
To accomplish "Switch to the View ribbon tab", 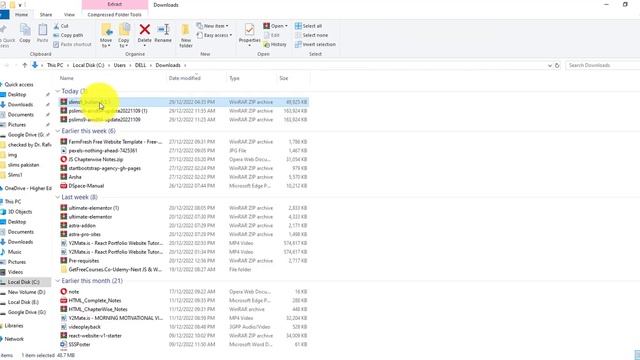I will (69, 15).
